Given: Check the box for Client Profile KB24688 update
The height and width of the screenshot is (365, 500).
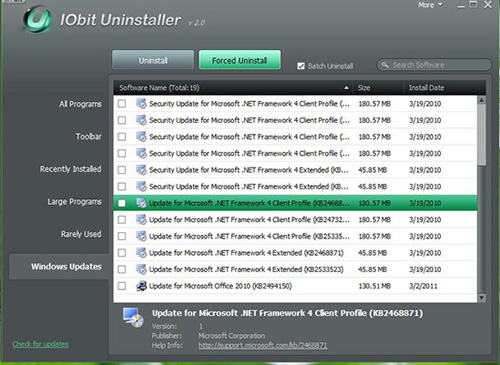Looking at the screenshot, I should coord(122,203).
